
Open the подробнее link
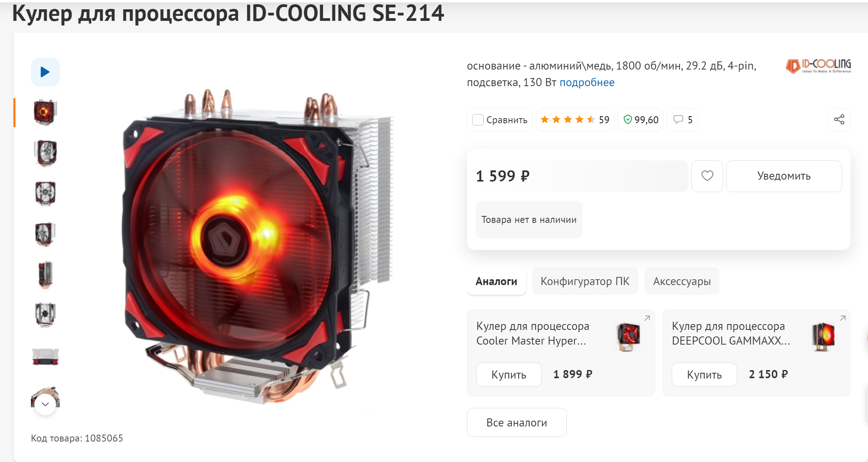(x=587, y=82)
